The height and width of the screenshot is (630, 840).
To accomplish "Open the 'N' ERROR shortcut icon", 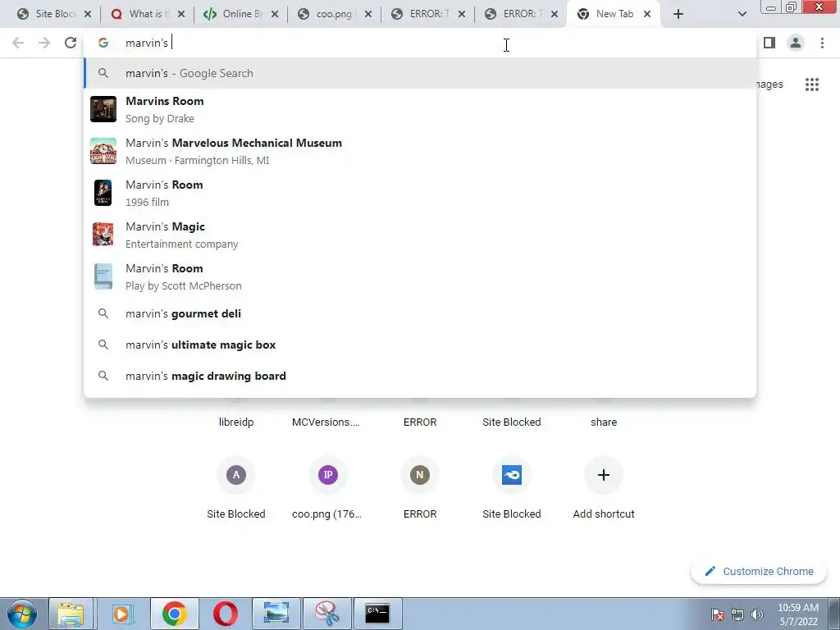I will [420, 475].
